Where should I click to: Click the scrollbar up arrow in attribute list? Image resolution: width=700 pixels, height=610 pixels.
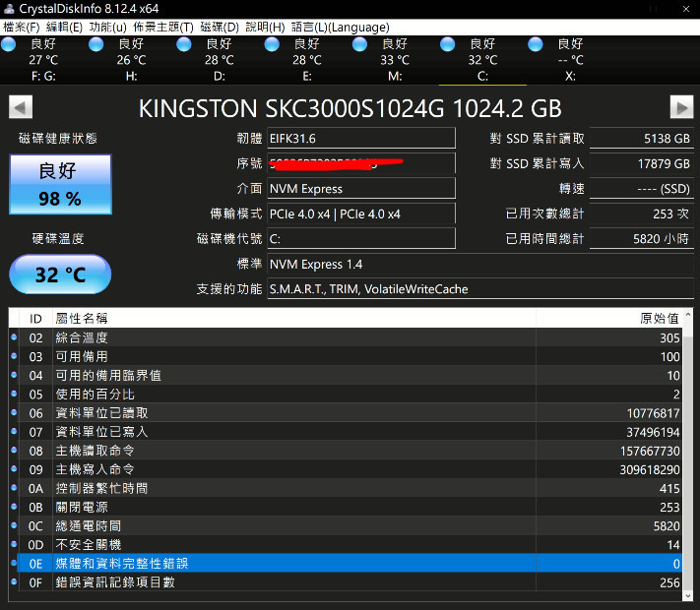[x=688, y=315]
